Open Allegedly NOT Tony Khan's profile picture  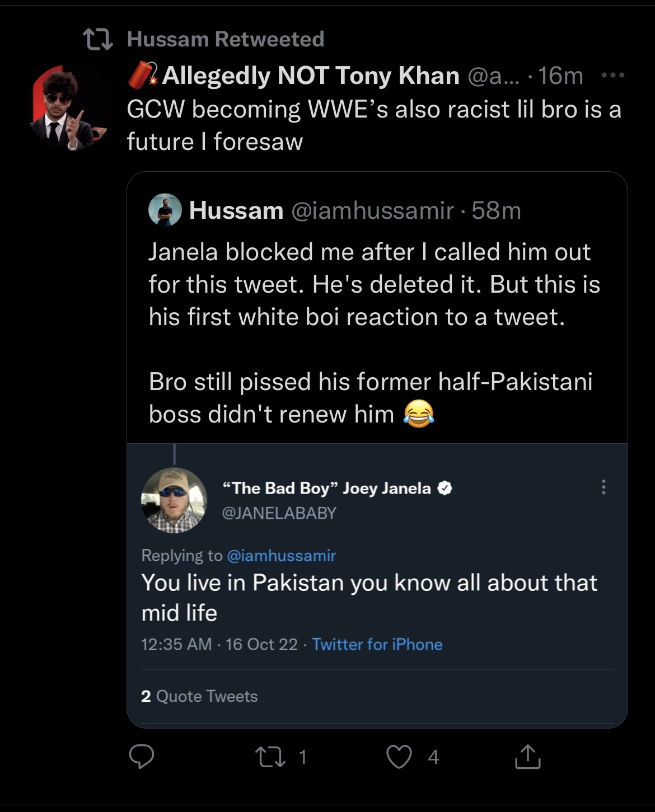pyautogui.click(x=70, y=107)
